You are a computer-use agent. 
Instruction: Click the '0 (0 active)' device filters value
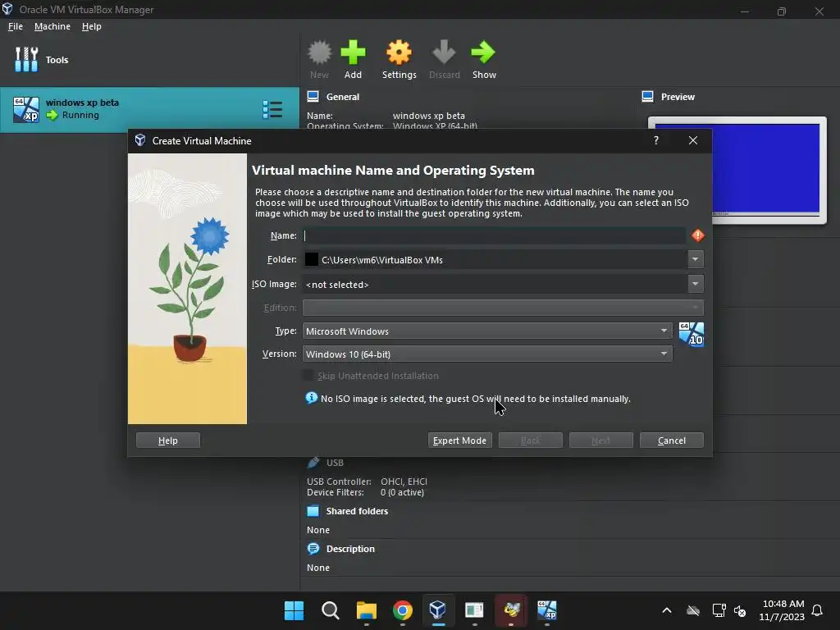coord(402,492)
